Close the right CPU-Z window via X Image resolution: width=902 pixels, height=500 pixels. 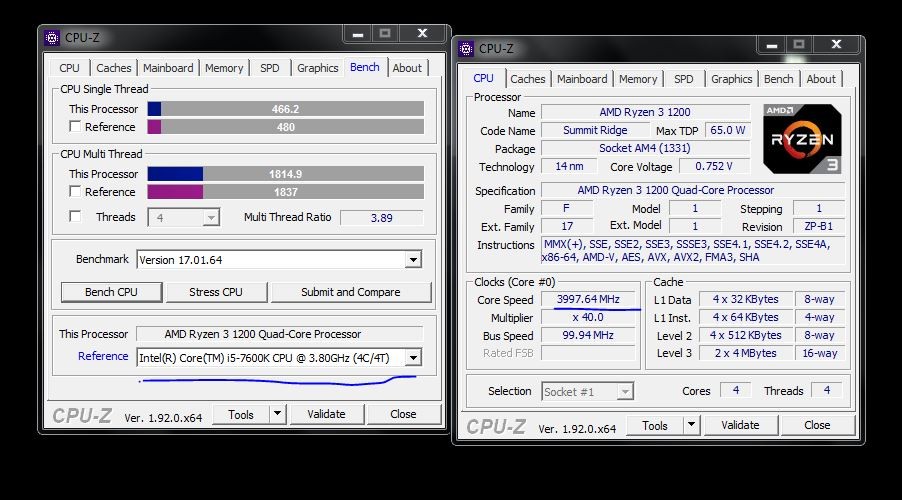coord(836,45)
